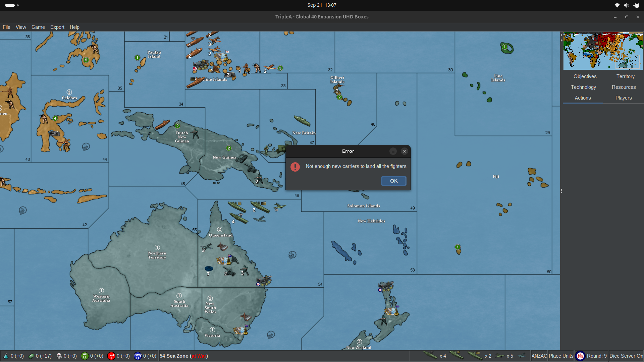Click the research flask resource icon
This screenshot has width=644, height=362.
(6, 356)
